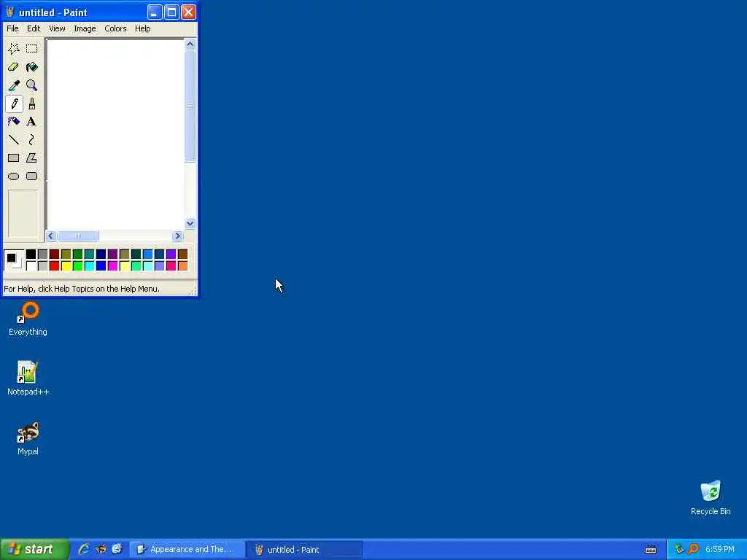Pick the white color swatch
This screenshot has width=747, height=560.
coord(31,265)
